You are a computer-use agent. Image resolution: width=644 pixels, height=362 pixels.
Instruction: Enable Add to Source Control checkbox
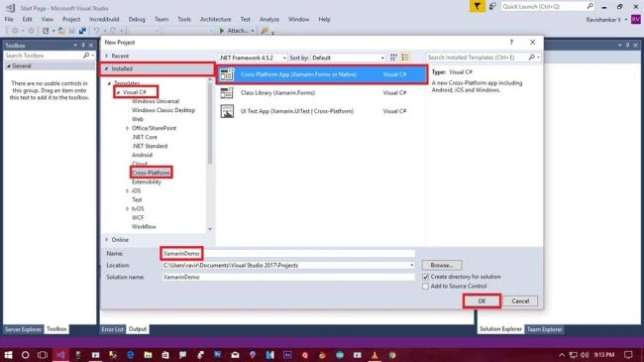pyautogui.click(x=425, y=287)
